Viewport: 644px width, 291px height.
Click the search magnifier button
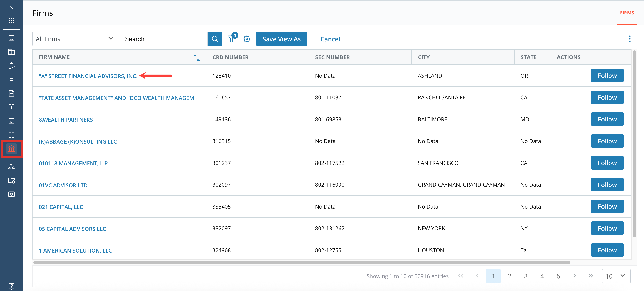click(x=215, y=39)
